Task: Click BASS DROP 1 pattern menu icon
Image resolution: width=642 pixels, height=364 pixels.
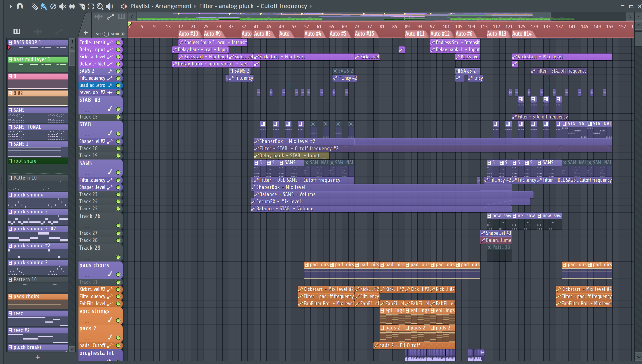Action: pyautogui.click(x=10, y=42)
